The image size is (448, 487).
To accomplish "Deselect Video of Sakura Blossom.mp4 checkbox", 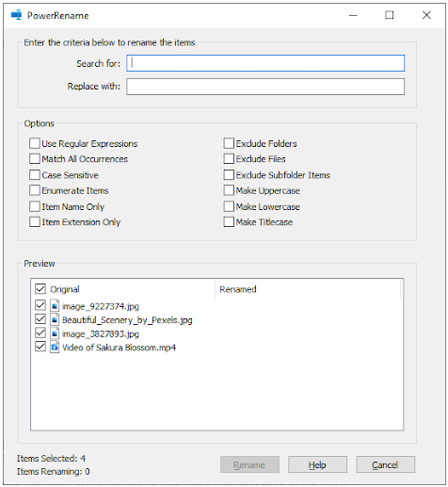I will [x=40, y=347].
